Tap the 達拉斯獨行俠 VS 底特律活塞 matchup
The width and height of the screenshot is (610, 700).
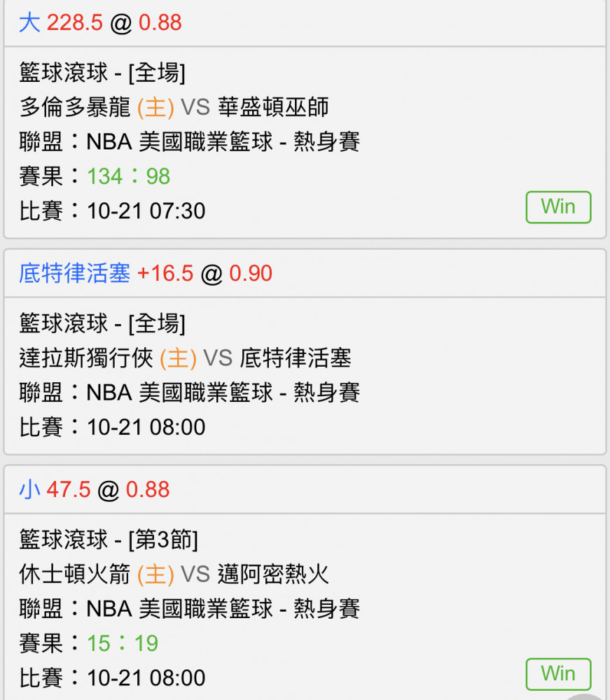click(x=186, y=358)
